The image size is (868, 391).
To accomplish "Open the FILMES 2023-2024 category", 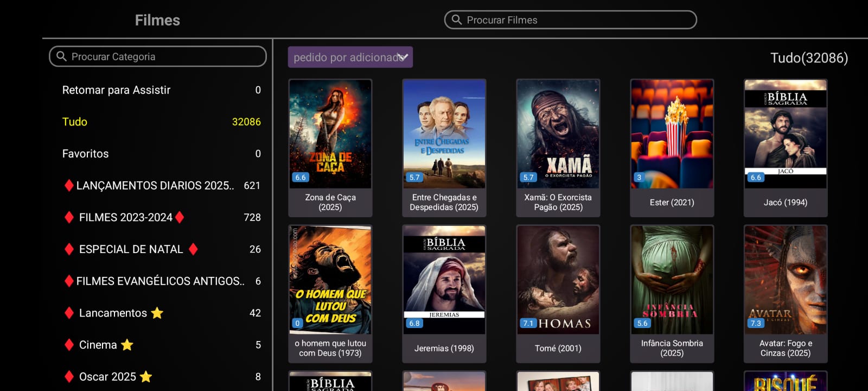I will (161, 217).
